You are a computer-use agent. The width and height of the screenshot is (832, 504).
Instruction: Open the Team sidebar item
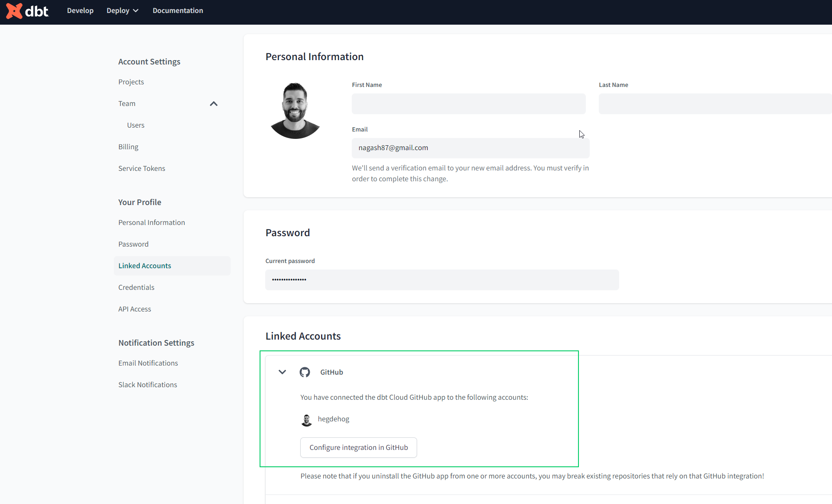[127, 103]
